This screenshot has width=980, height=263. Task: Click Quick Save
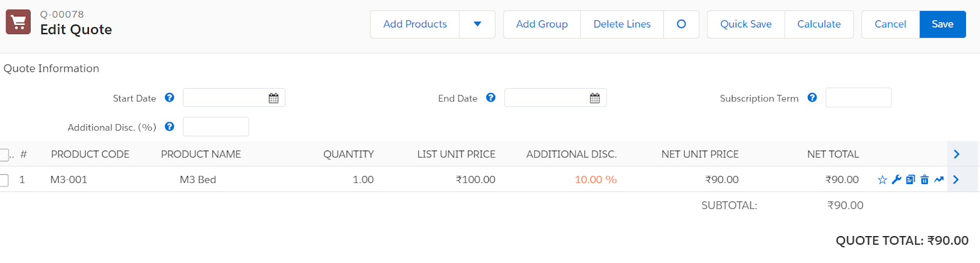pyautogui.click(x=746, y=24)
